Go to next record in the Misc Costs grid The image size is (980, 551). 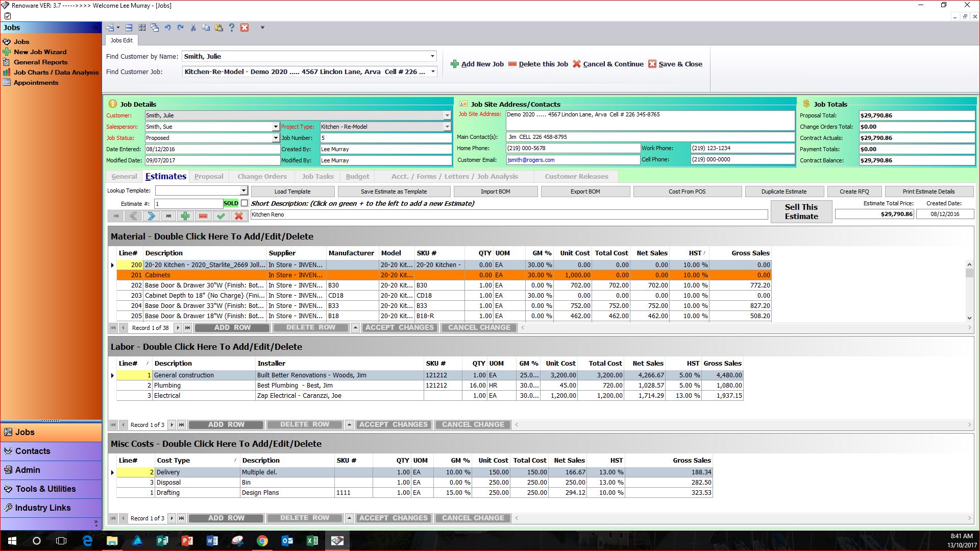click(171, 518)
